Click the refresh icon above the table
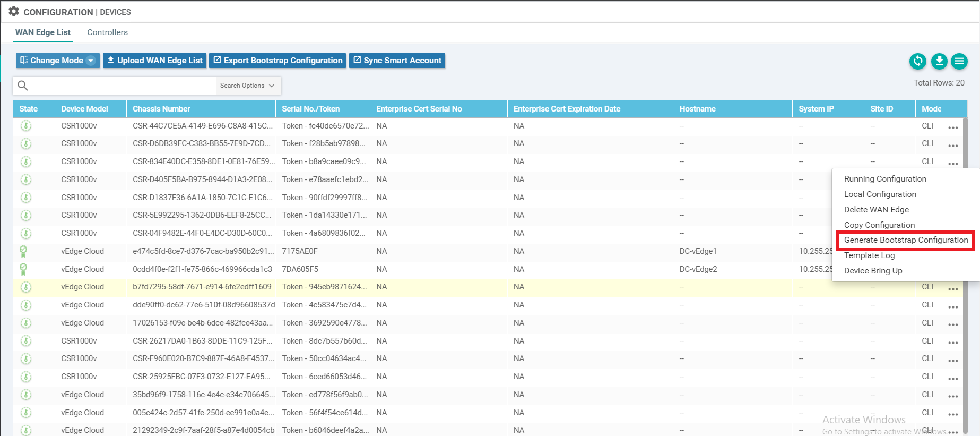 point(917,61)
